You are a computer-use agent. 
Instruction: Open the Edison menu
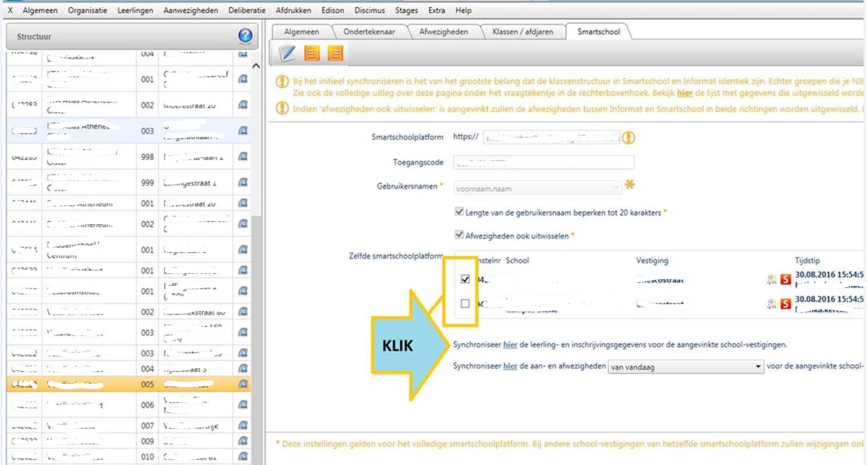[x=333, y=11]
